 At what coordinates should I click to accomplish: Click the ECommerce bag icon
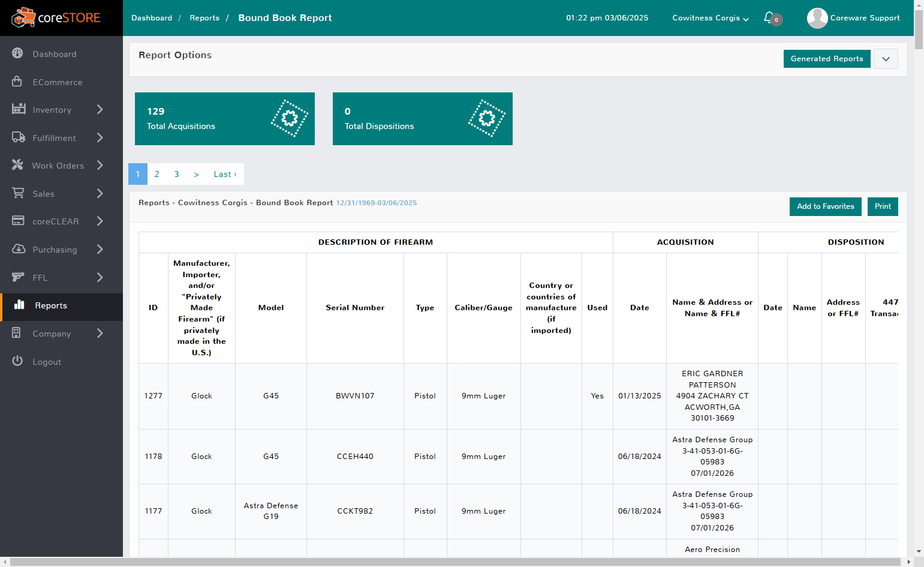pos(17,81)
